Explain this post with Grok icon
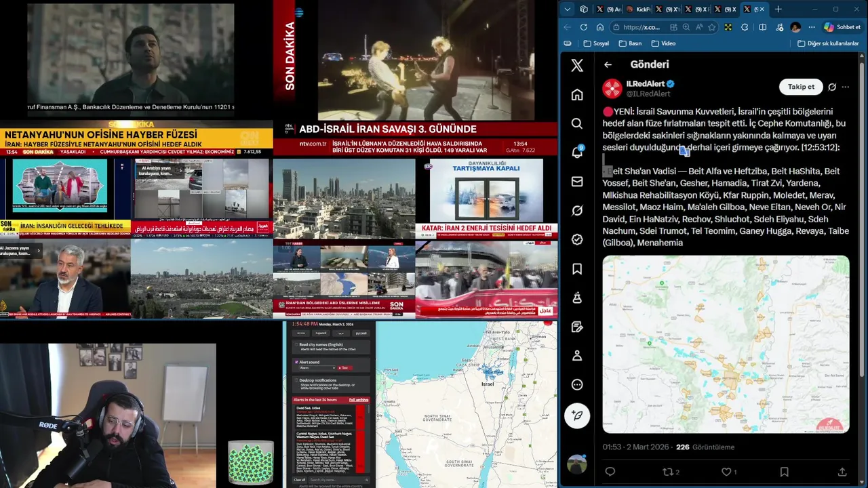This screenshot has height=488, width=868. pyautogui.click(x=832, y=87)
